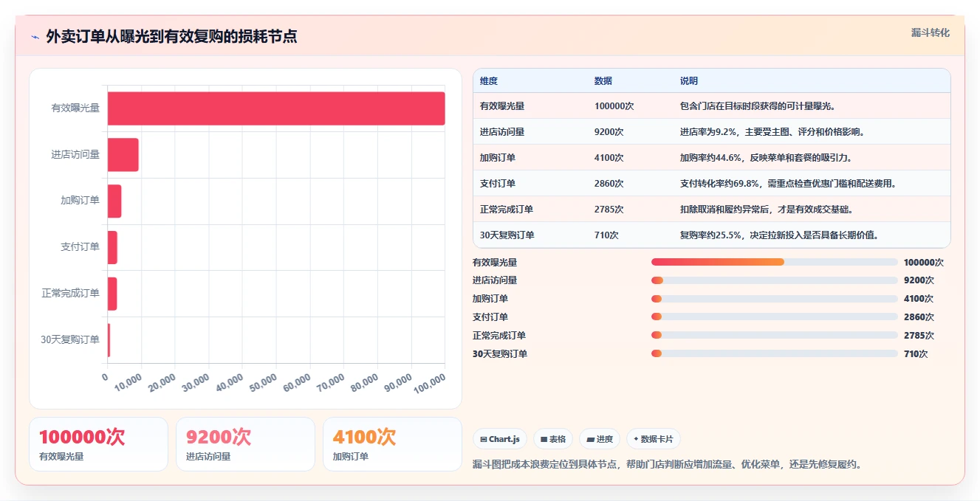Click the 支付订单 chart bar
980x501 pixels.
point(112,247)
